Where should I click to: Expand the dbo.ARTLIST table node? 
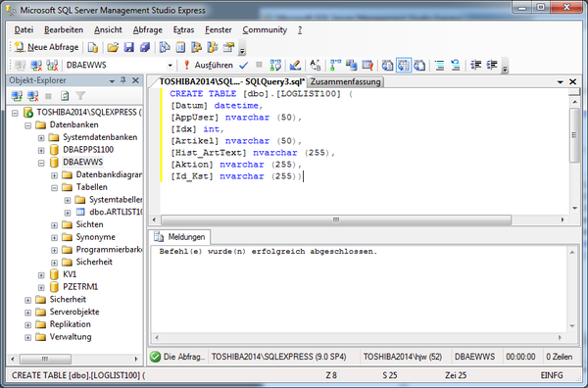(68, 213)
